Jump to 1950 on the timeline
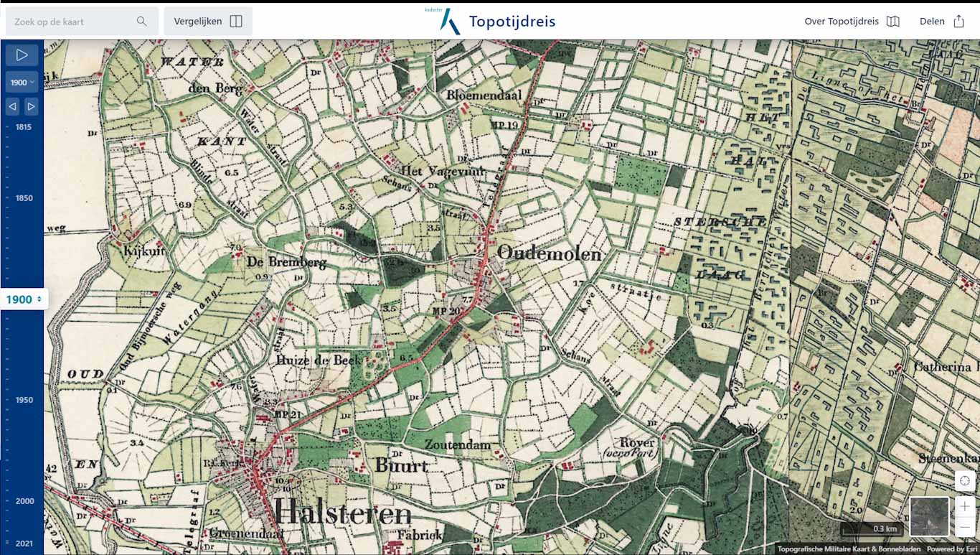 (24, 400)
